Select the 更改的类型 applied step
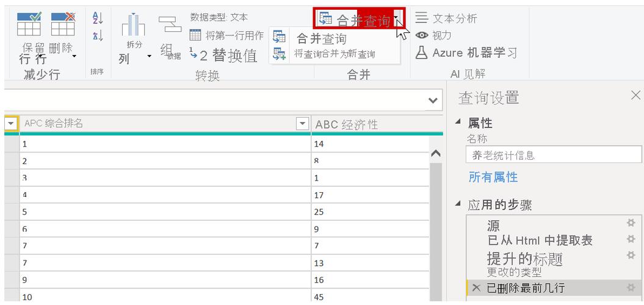Viewport: 644px width, 305px height. pyautogui.click(x=514, y=272)
